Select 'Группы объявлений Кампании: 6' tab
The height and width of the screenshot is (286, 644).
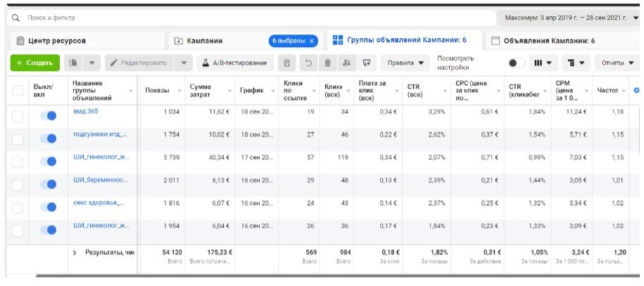tap(405, 40)
